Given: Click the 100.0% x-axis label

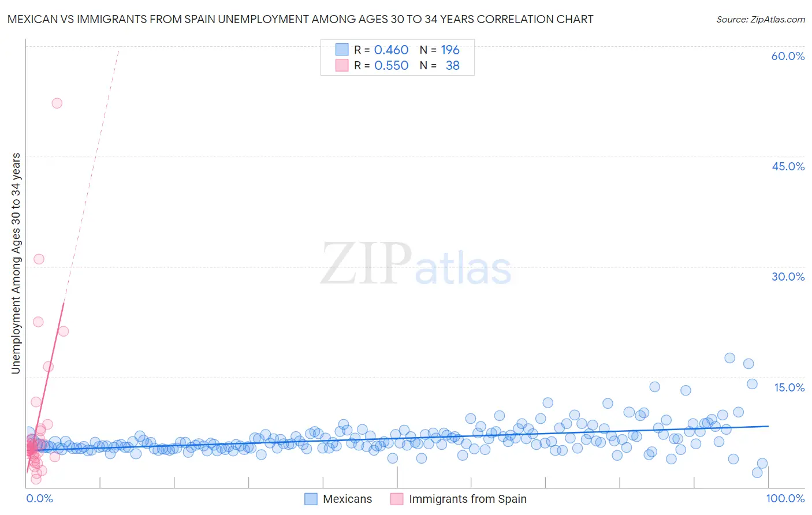Looking at the screenshot, I should click(x=785, y=498).
